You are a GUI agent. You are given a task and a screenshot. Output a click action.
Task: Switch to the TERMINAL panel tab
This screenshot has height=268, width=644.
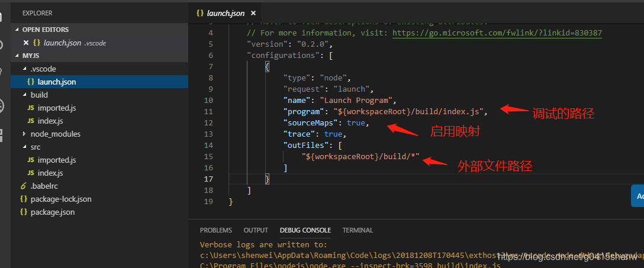coord(358,230)
